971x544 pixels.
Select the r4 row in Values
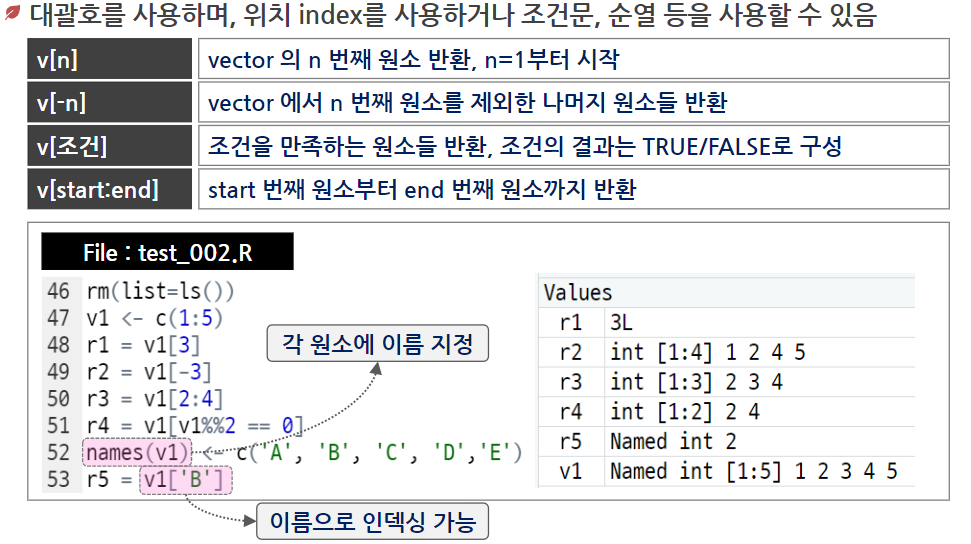point(726,411)
